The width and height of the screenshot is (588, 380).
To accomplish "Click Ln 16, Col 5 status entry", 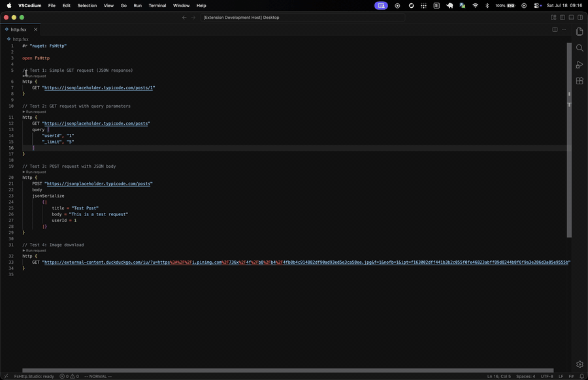I will click(499, 376).
